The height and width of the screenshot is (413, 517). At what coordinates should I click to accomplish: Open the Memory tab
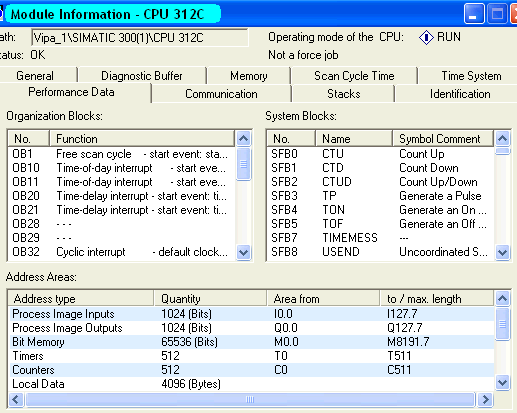[249, 76]
